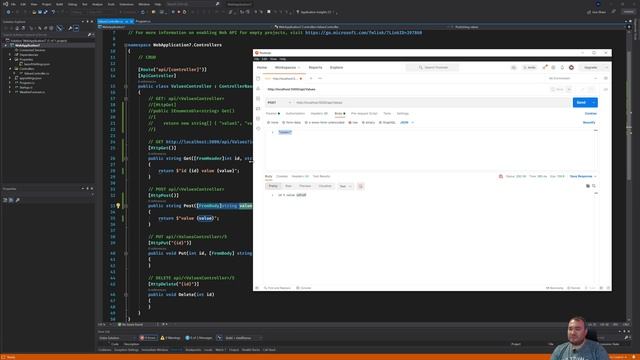Image resolution: width=640 pixels, height=360 pixels.
Task: Click the Cookies link beside request tabs
Action: (591, 113)
